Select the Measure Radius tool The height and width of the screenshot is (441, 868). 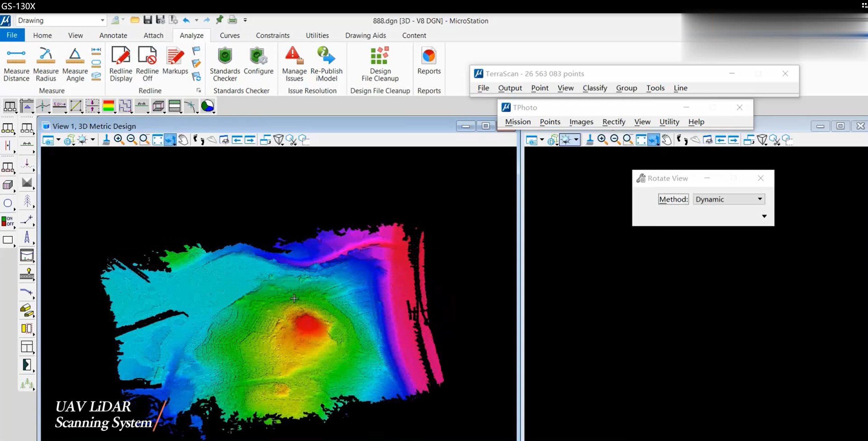click(x=46, y=64)
